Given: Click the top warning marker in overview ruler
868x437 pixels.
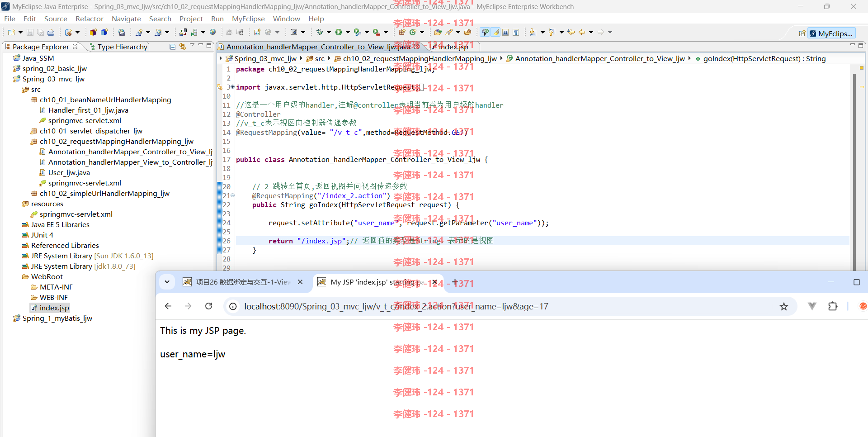Looking at the screenshot, I should 862,68.
